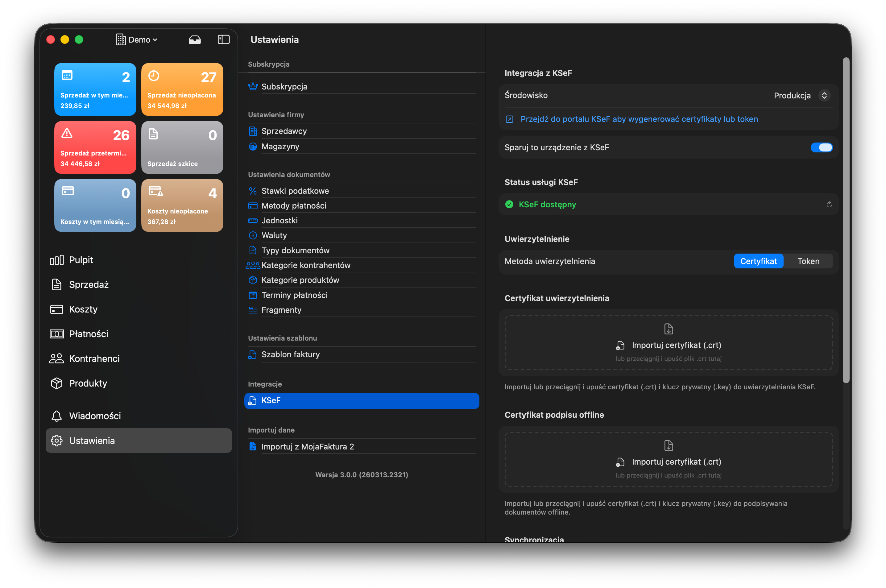The width and height of the screenshot is (886, 588).
Task: Open Szablon faktury settings
Action: (x=290, y=354)
